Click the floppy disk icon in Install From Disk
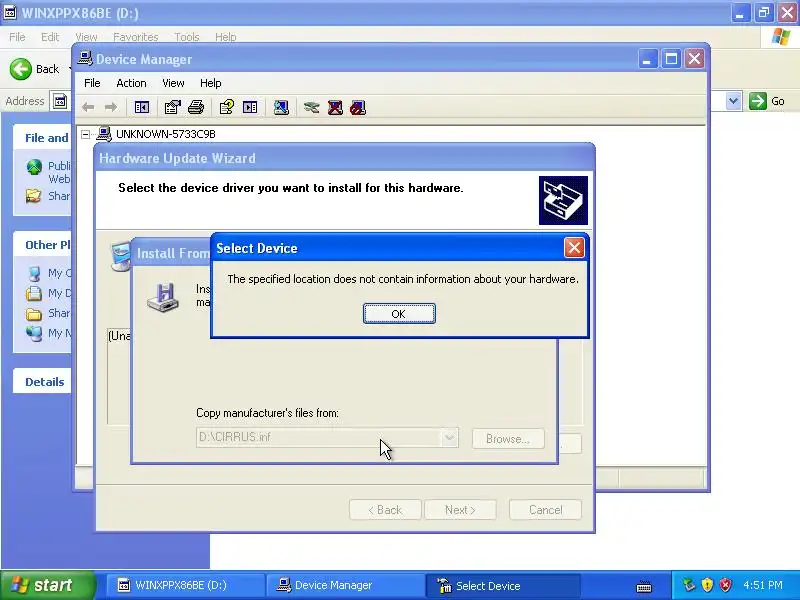The image size is (800, 600). (163, 296)
